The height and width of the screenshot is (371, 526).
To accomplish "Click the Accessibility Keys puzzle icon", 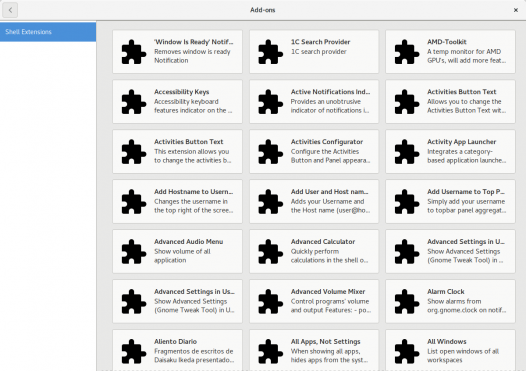I will coord(134,102).
